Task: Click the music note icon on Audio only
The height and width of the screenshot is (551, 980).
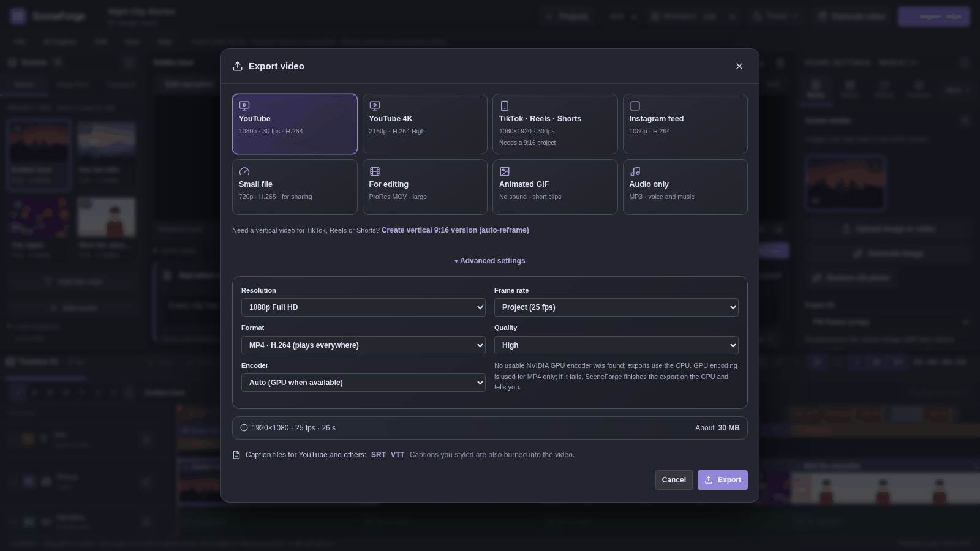Action: click(635, 171)
